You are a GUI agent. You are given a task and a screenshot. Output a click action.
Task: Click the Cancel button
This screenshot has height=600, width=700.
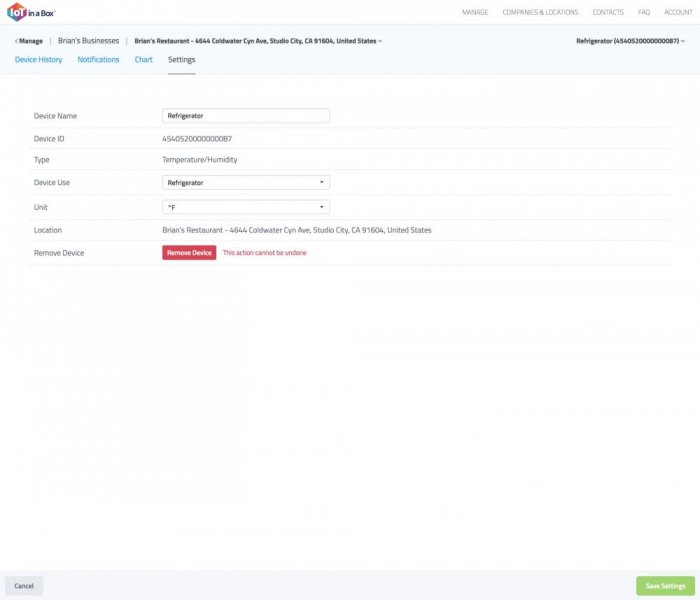coord(24,586)
